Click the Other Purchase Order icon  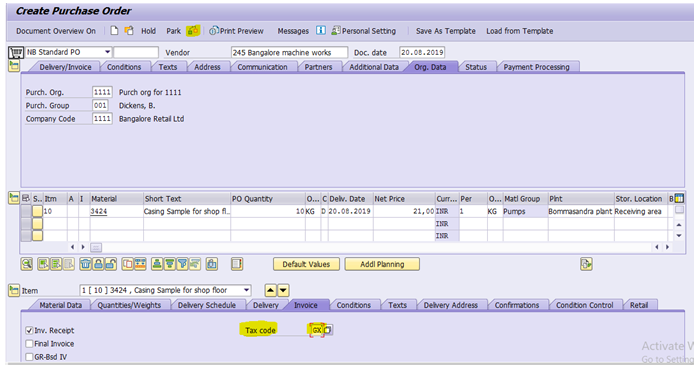pyautogui.click(x=129, y=30)
